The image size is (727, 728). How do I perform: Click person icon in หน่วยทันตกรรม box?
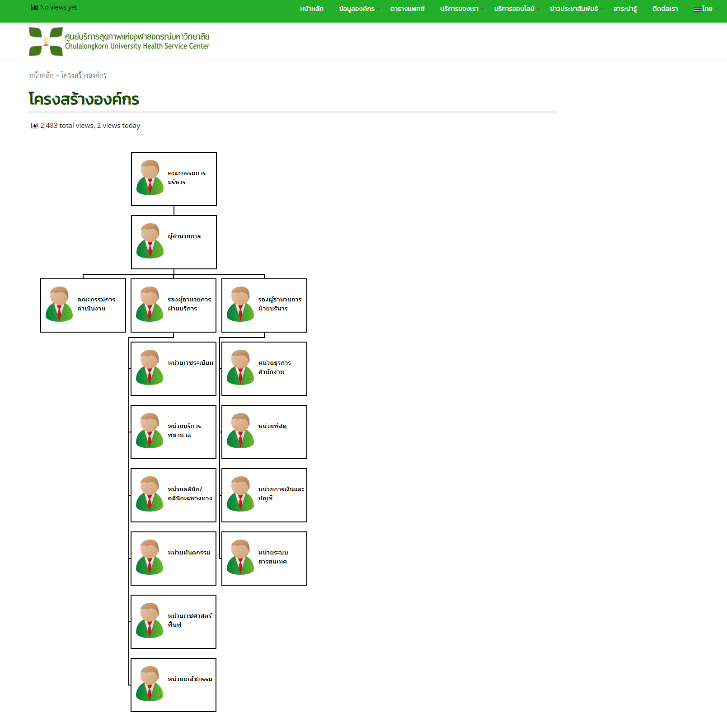pos(150,557)
